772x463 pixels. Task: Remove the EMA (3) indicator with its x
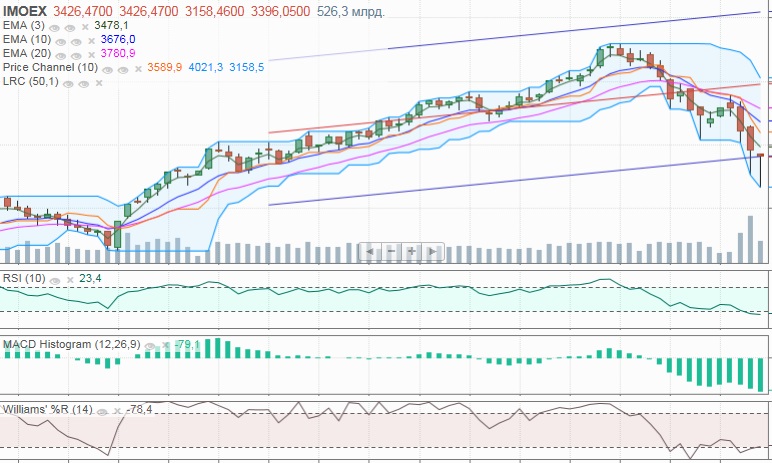(x=85, y=27)
